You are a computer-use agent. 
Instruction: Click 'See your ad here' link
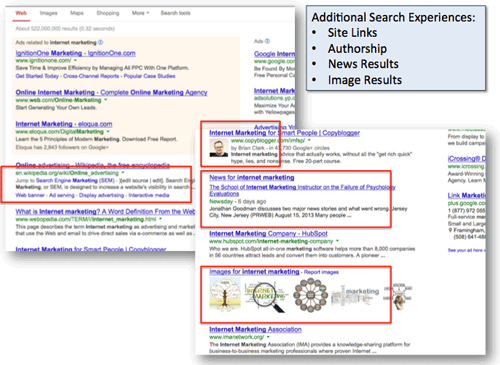tap(466, 250)
